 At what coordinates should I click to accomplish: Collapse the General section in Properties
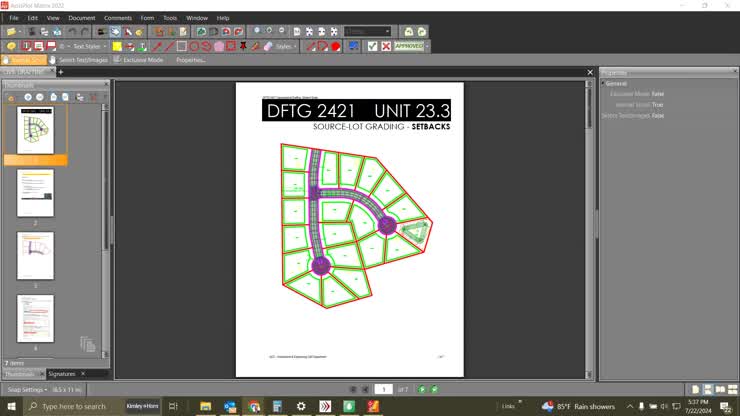point(603,84)
